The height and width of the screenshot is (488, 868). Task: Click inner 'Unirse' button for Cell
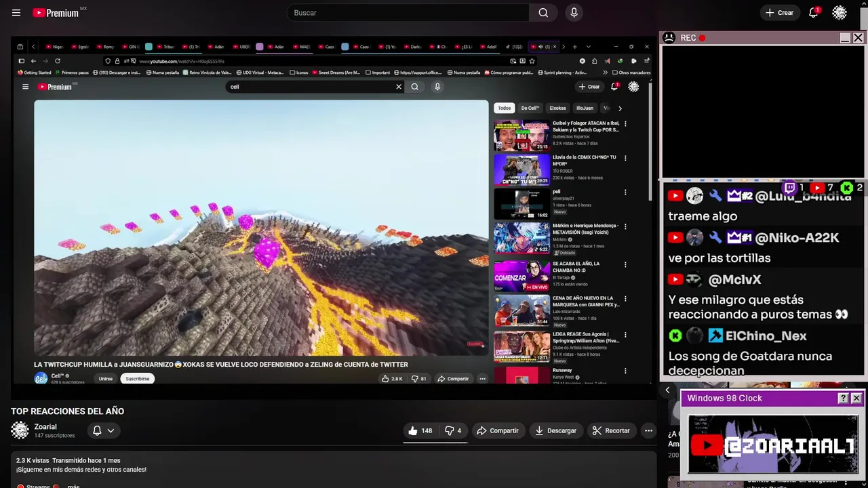106,379
